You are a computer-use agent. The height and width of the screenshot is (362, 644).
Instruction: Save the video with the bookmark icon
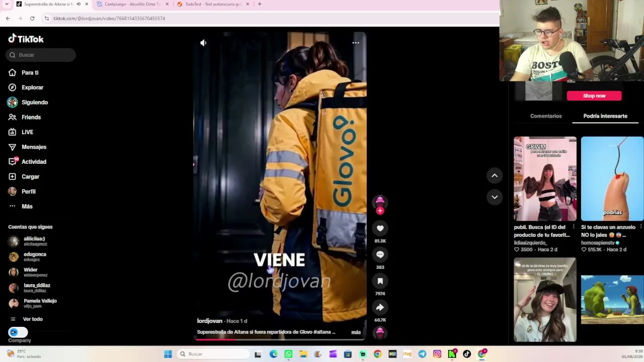click(x=380, y=281)
